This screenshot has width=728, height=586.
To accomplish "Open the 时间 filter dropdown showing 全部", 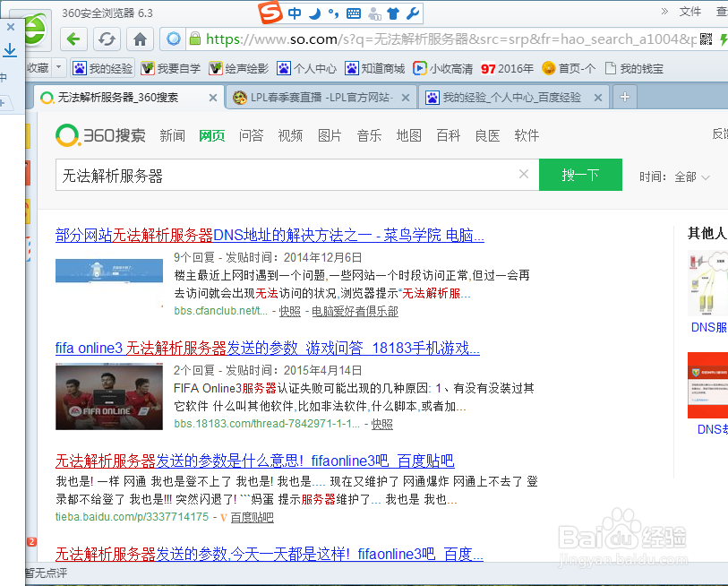I will tap(691, 177).
